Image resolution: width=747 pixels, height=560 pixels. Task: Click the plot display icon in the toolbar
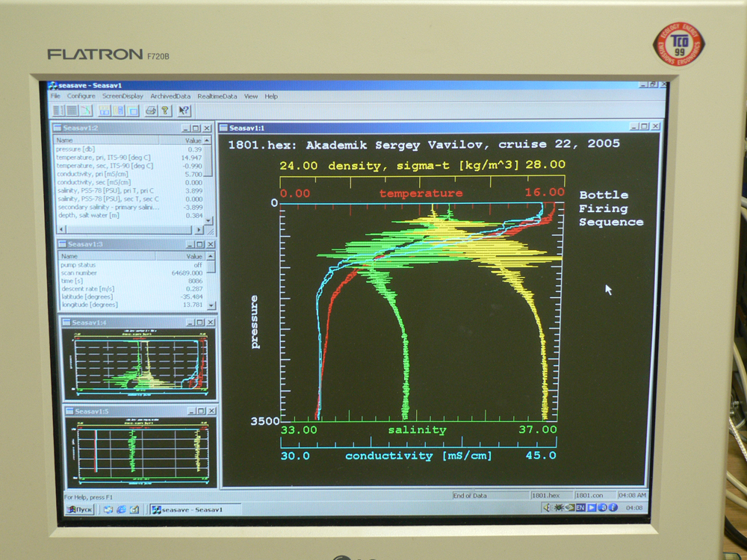tap(86, 111)
